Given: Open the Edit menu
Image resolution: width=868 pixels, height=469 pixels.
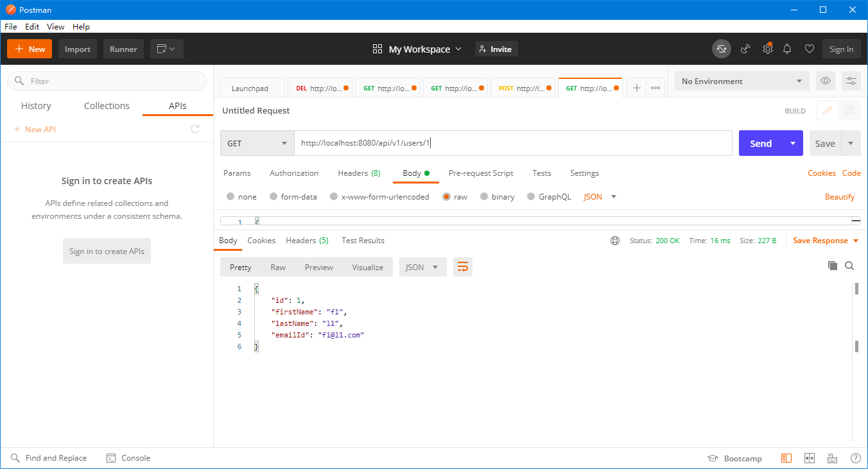Looking at the screenshot, I should coord(32,27).
